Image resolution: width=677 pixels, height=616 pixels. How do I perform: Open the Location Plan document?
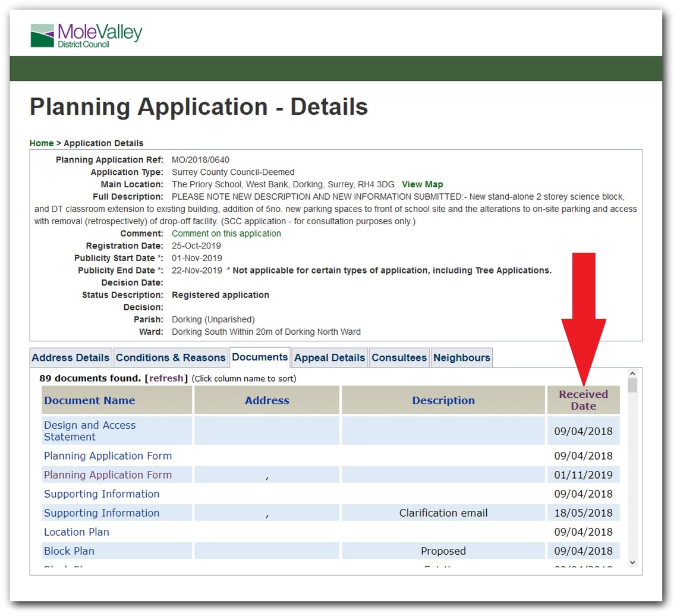pyautogui.click(x=77, y=532)
